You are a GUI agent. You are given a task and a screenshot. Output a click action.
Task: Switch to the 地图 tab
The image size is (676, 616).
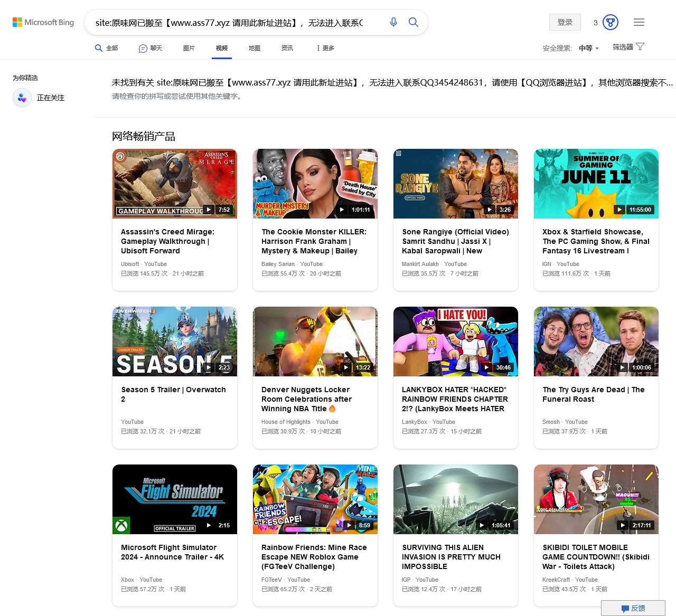click(x=255, y=48)
